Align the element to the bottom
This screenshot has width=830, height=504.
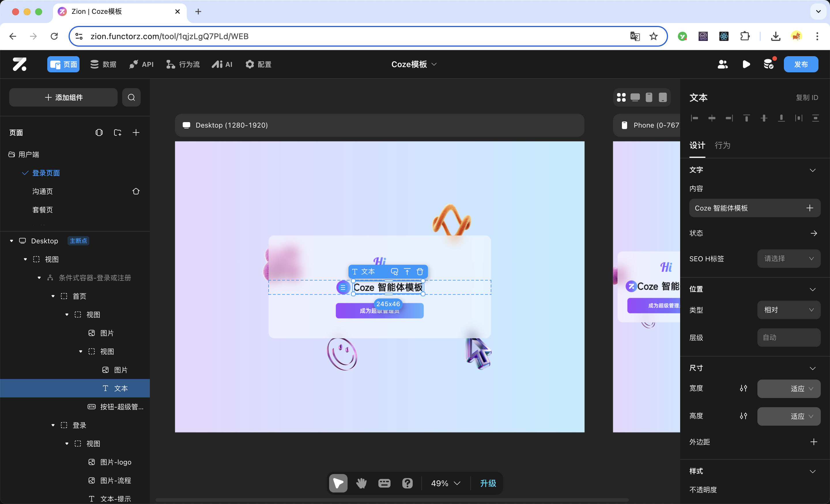pos(781,118)
